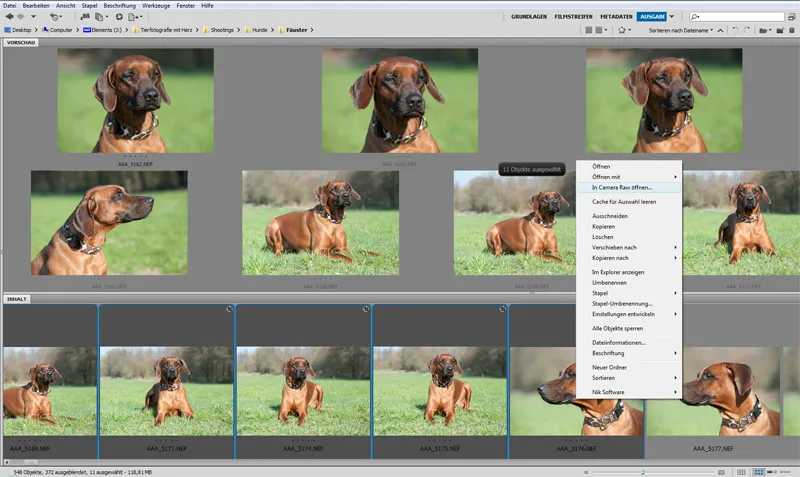
Task: Select the AUSGABE workspace tab
Action: click(x=652, y=17)
